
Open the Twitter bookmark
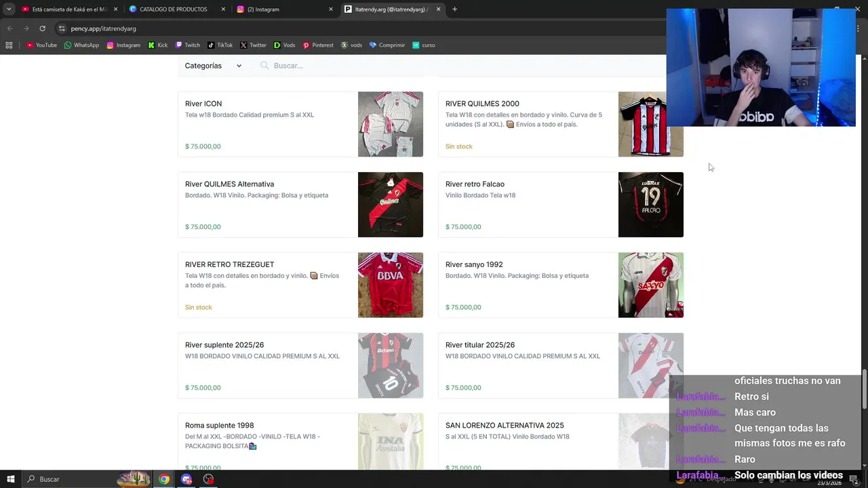(253, 45)
